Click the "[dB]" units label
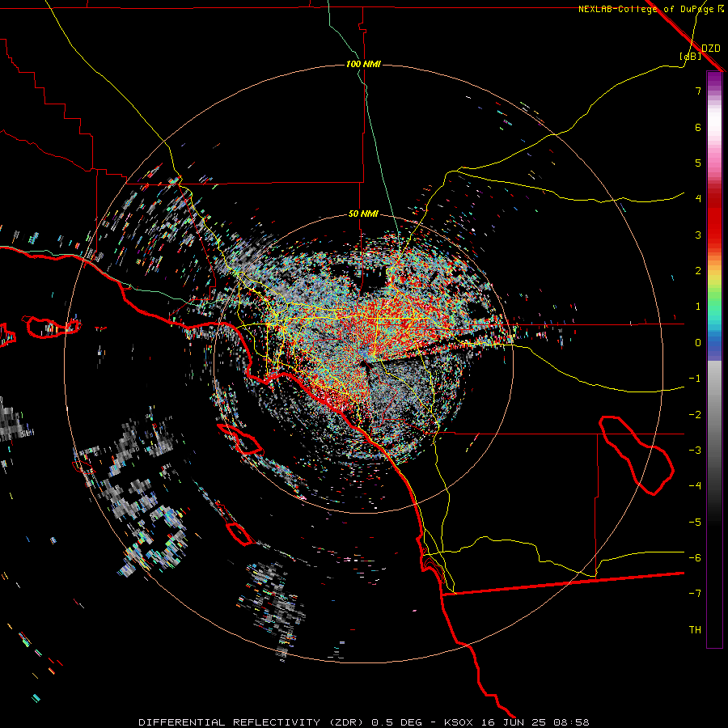This screenshot has width=728, height=728. tap(691, 56)
